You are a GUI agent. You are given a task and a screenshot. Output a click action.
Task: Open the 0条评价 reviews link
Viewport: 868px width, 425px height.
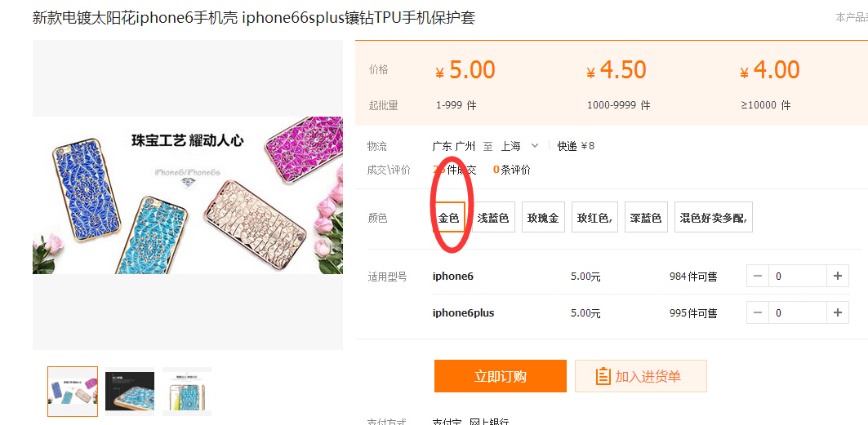coord(511,170)
